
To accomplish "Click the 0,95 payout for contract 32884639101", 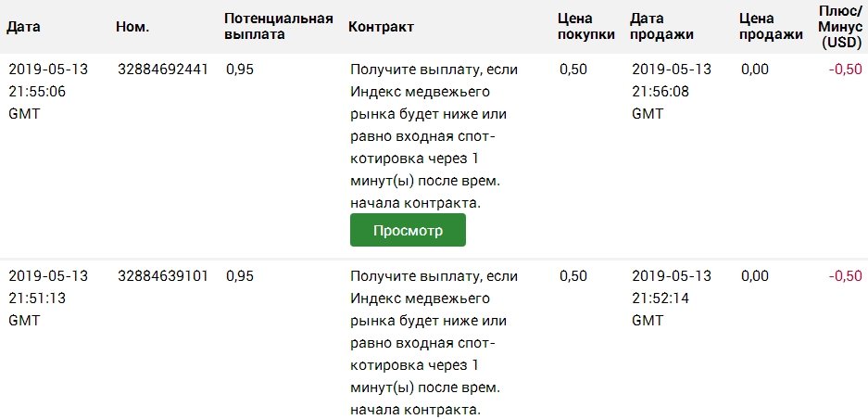I will (x=239, y=276).
